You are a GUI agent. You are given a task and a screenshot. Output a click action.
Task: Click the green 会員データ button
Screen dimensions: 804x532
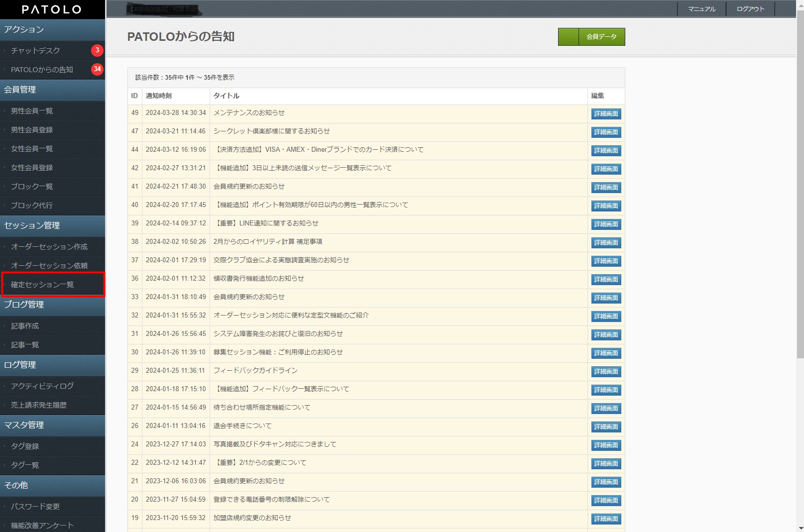point(591,37)
